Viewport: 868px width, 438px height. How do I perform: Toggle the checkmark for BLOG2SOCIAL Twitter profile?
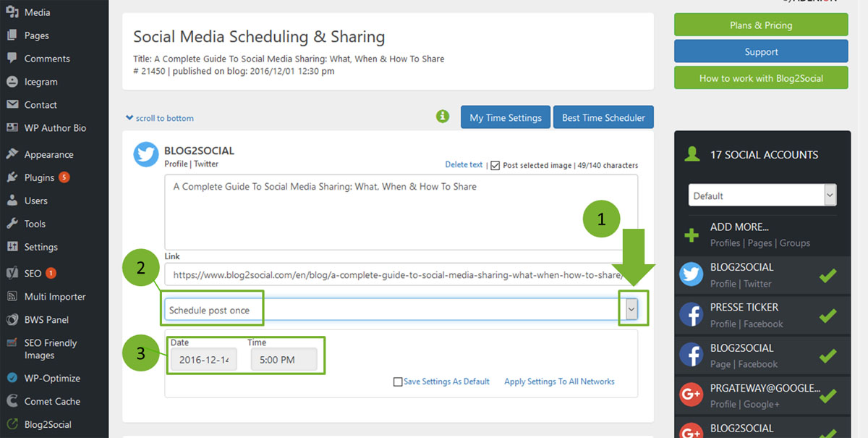click(827, 275)
